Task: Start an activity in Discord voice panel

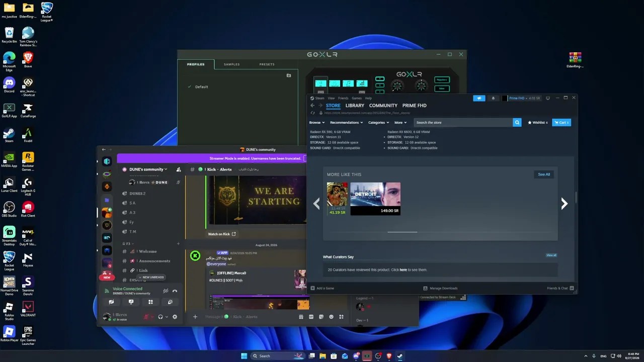Action: pos(150,302)
